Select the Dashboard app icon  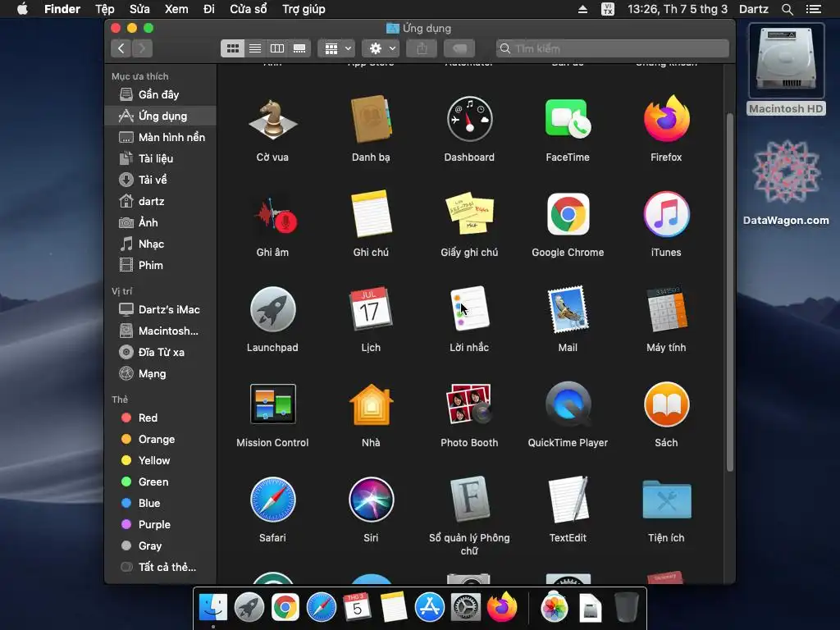pyautogui.click(x=469, y=119)
